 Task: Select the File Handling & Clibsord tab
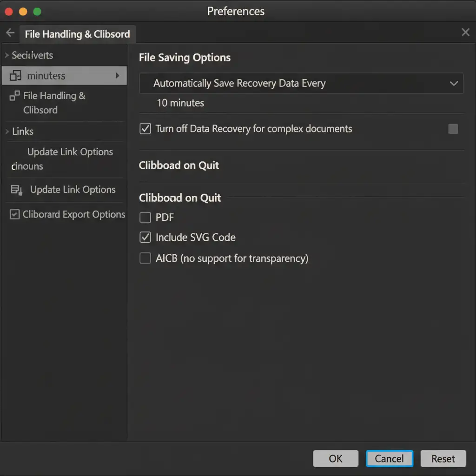coord(77,34)
